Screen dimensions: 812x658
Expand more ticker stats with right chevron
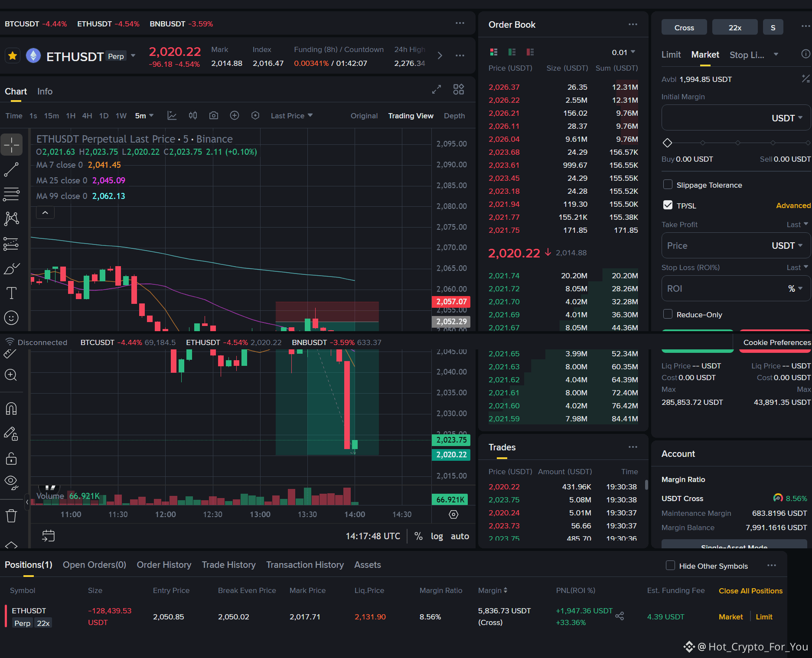click(x=440, y=55)
